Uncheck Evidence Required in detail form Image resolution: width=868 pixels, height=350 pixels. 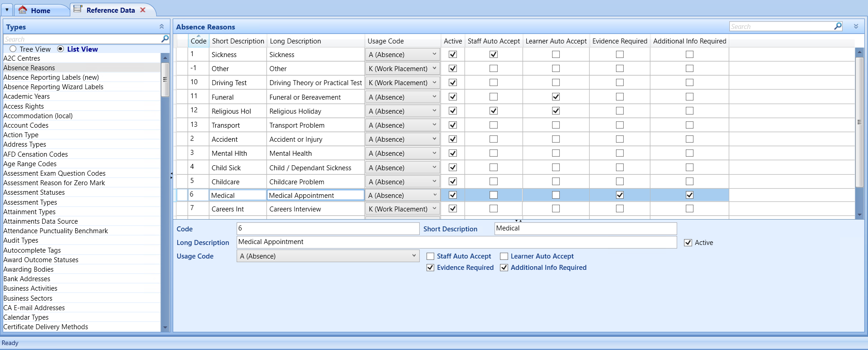tap(430, 268)
